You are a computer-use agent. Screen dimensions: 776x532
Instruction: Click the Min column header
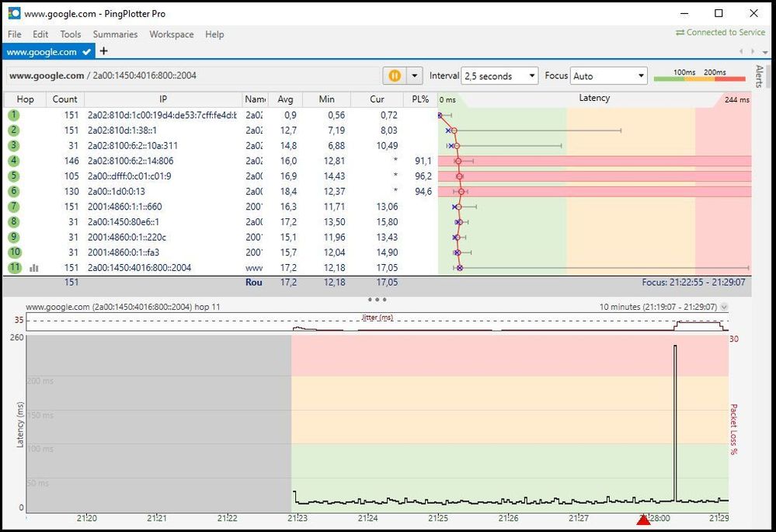(x=326, y=99)
